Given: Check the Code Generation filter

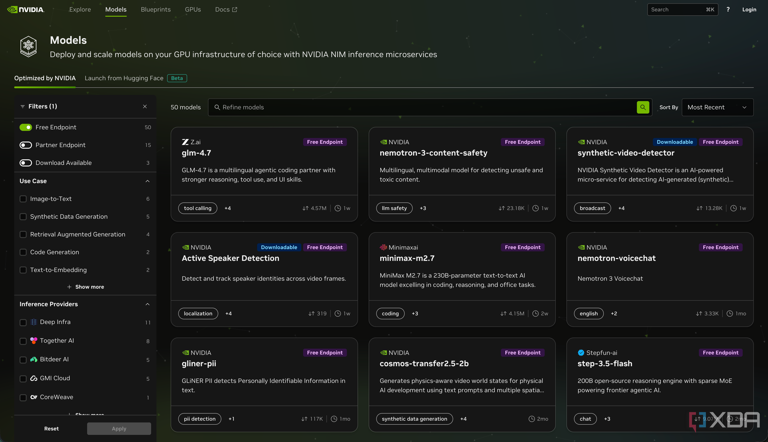Looking at the screenshot, I should (x=23, y=252).
